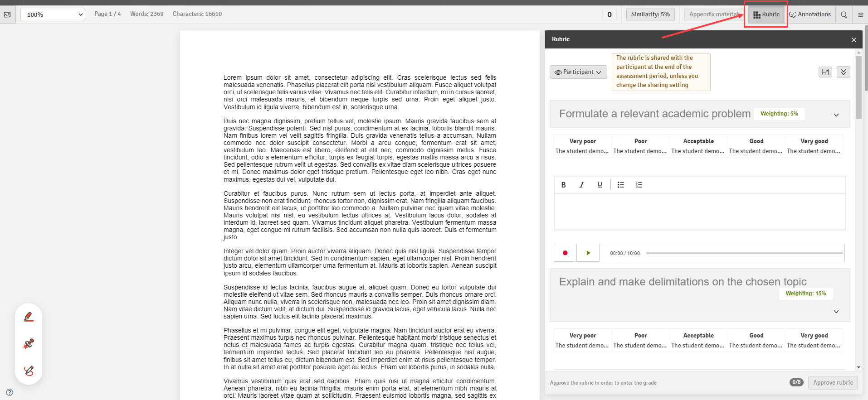Screen dimensions: 868x400
Task: Toggle underline formatting in the comment editor
Action: click(600, 185)
